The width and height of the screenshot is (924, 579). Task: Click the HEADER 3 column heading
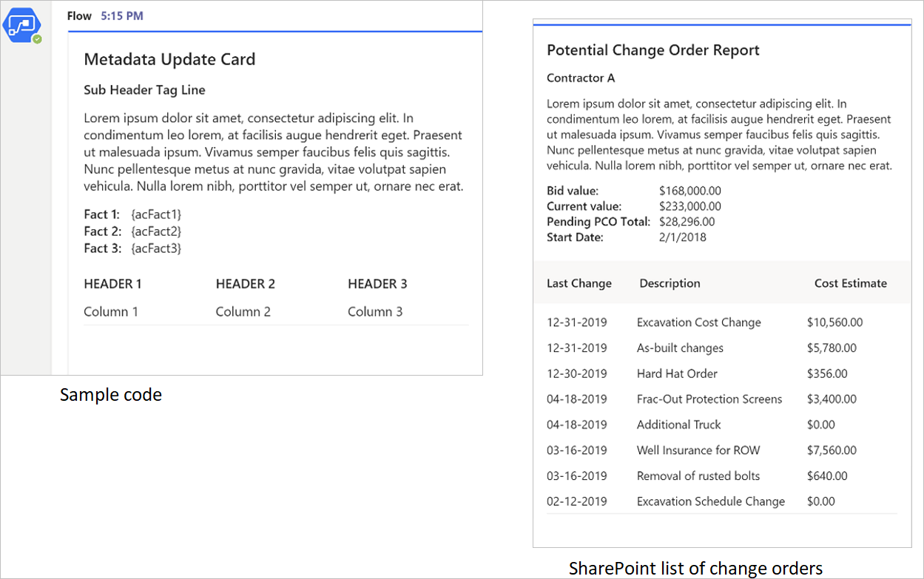point(377,284)
